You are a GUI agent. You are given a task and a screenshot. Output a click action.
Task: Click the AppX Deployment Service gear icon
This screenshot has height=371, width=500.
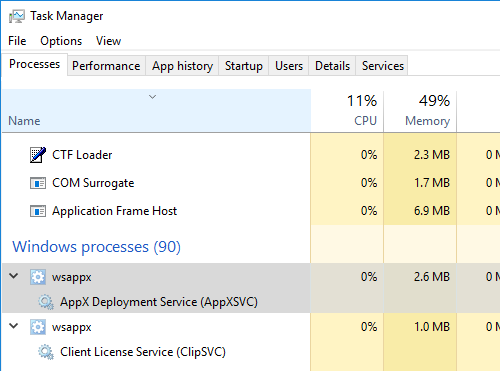[46, 302]
